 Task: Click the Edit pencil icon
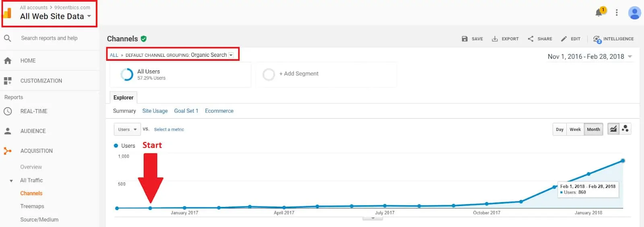point(564,39)
